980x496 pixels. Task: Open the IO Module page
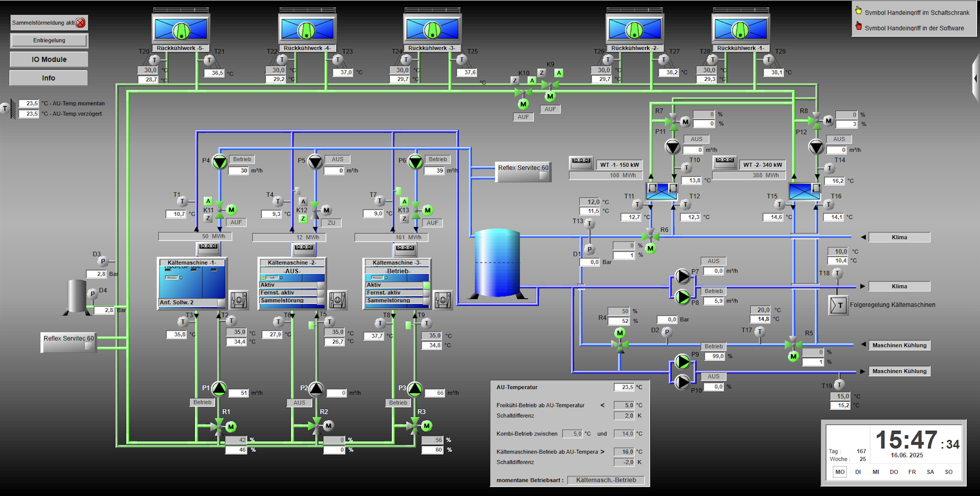click(49, 59)
